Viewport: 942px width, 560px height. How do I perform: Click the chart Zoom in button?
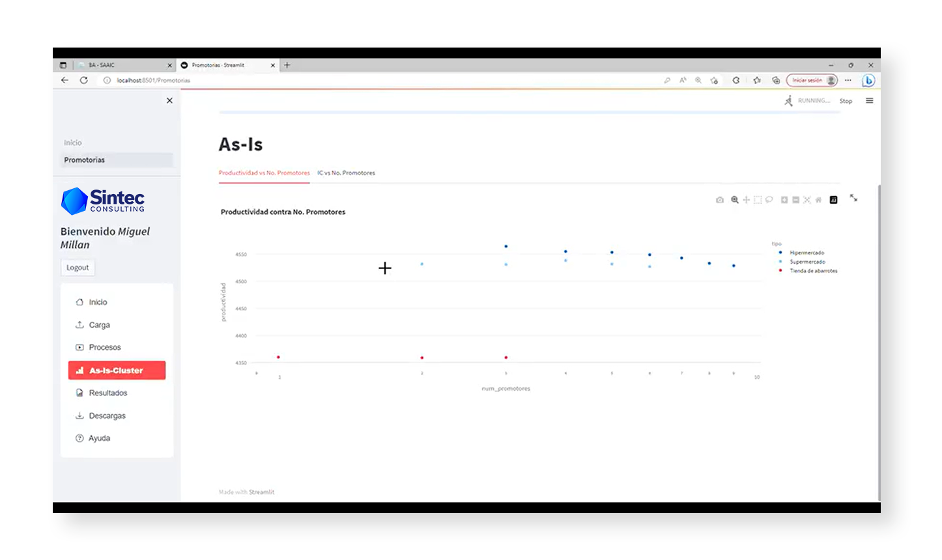[x=784, y=200]
